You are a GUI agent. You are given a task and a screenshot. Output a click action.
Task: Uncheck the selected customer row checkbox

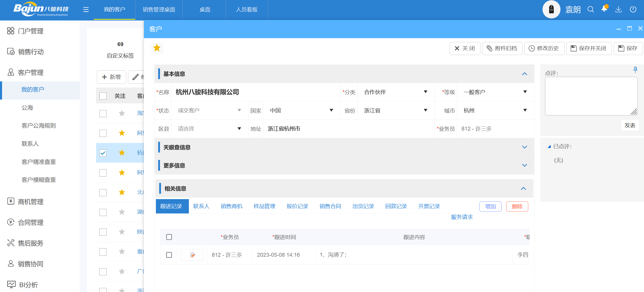pyautogui.click(x=103, y=153)
